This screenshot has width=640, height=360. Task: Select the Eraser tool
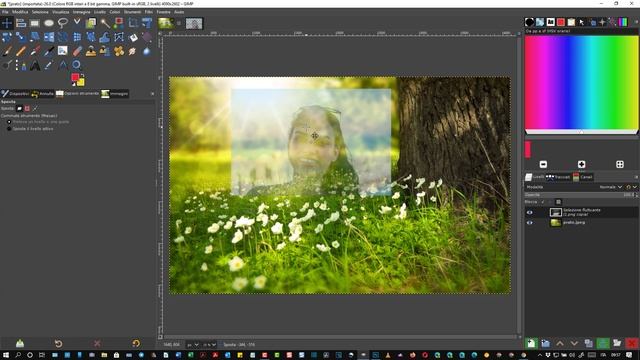coord(77,51)
